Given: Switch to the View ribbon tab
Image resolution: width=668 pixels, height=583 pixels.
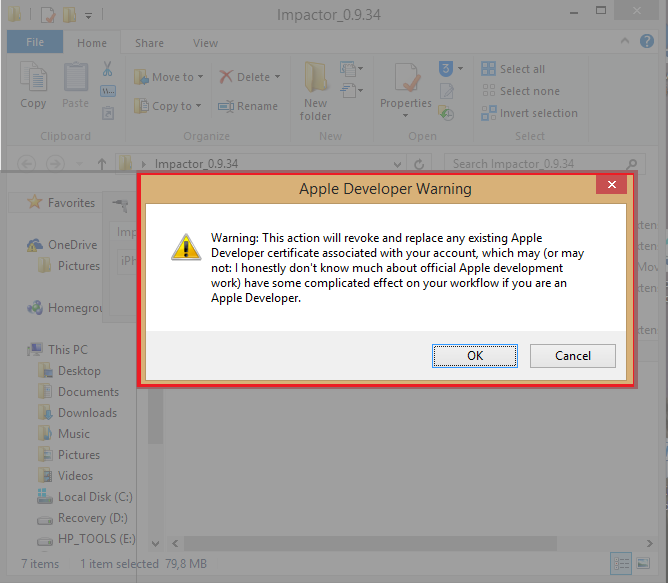Looking at the screenshot, I should (205, 43).
